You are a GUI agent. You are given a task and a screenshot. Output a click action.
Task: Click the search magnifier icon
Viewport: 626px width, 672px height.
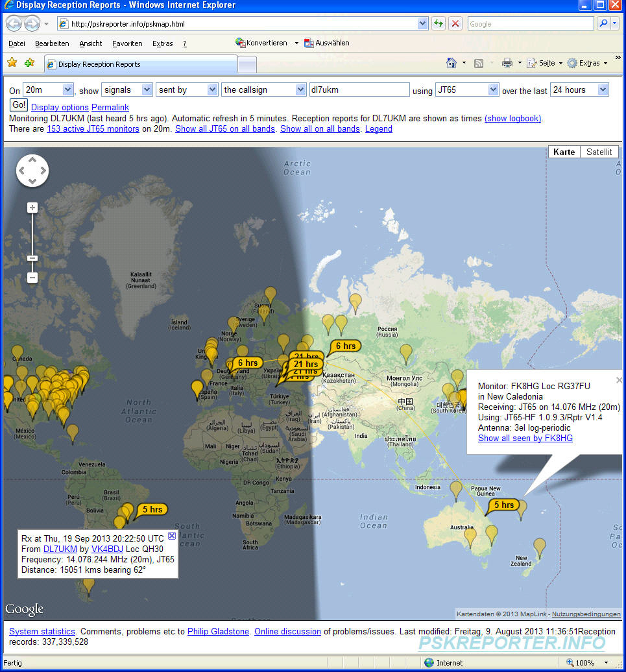(603, 23)
